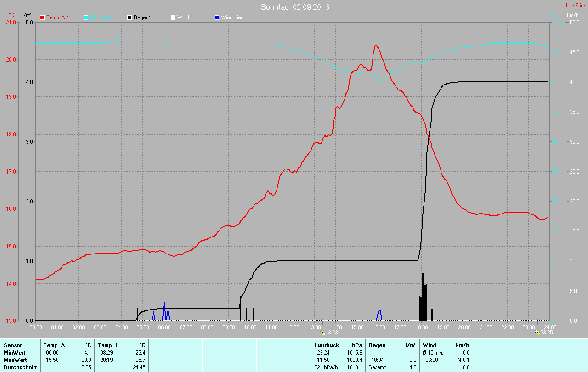The width and height of the screenshot is (588, 372).
Task: Toggle the Regen series label
Action: point(142,17)
